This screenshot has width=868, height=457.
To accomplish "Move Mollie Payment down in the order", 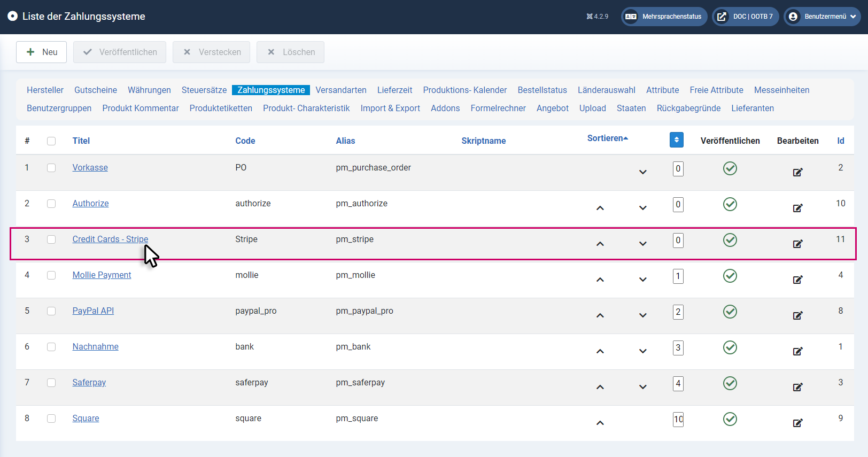I will (x=643, y=280).
